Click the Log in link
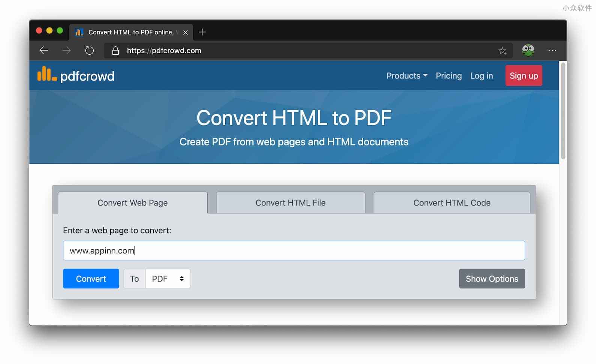Viewport: 596px width, 364px height. [x=481, y=76]
